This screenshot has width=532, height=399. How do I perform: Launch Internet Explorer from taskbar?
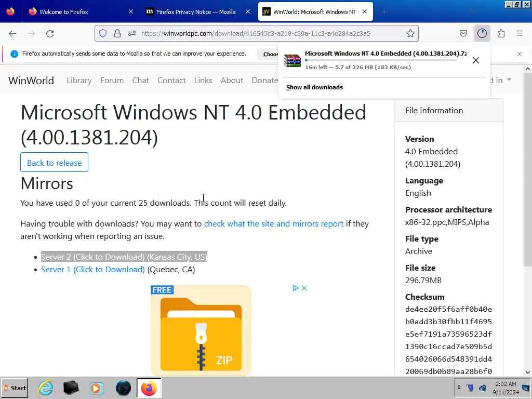[46, 388]
